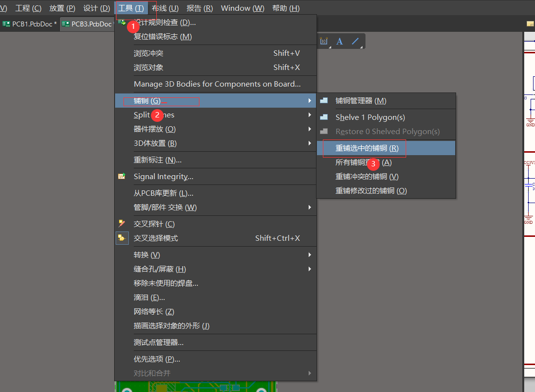
Task: Choose 描画选择对象的外形 (J)
Action: (x=216, y=326)
